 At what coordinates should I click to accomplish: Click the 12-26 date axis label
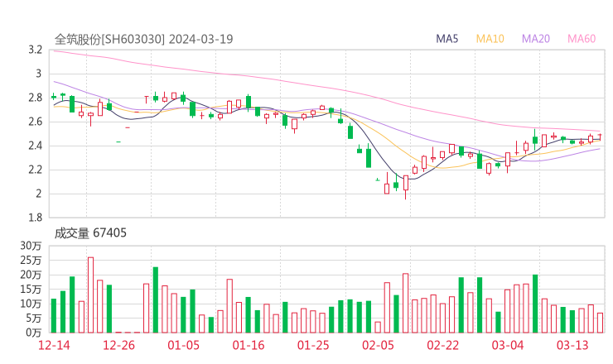pos(118,345)
